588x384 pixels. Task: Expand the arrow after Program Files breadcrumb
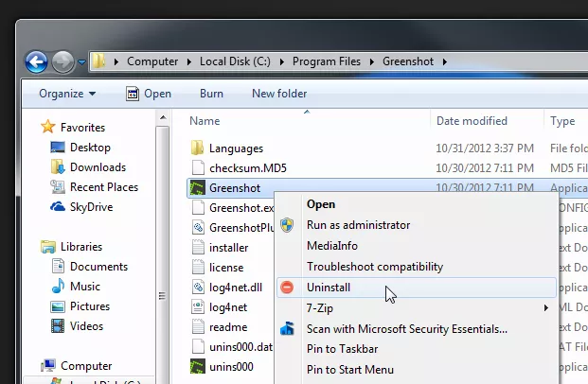coord(371,61)
